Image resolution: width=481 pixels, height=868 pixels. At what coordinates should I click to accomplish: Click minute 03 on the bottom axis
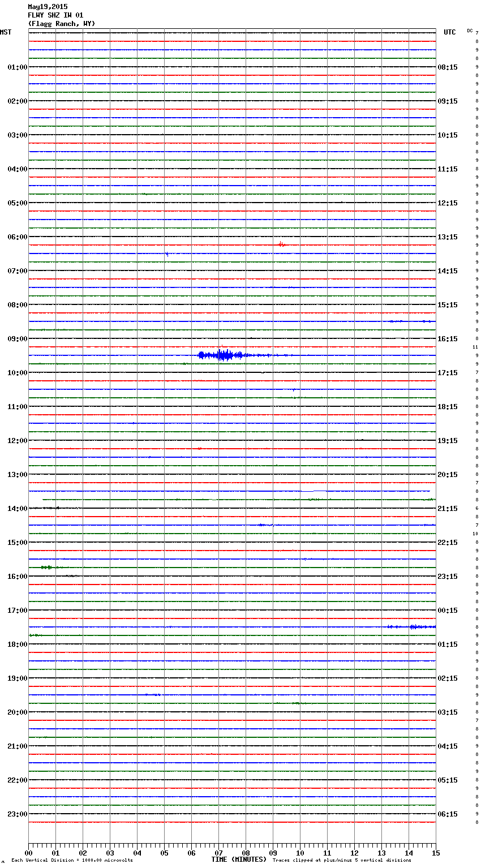tap(110, 853)
